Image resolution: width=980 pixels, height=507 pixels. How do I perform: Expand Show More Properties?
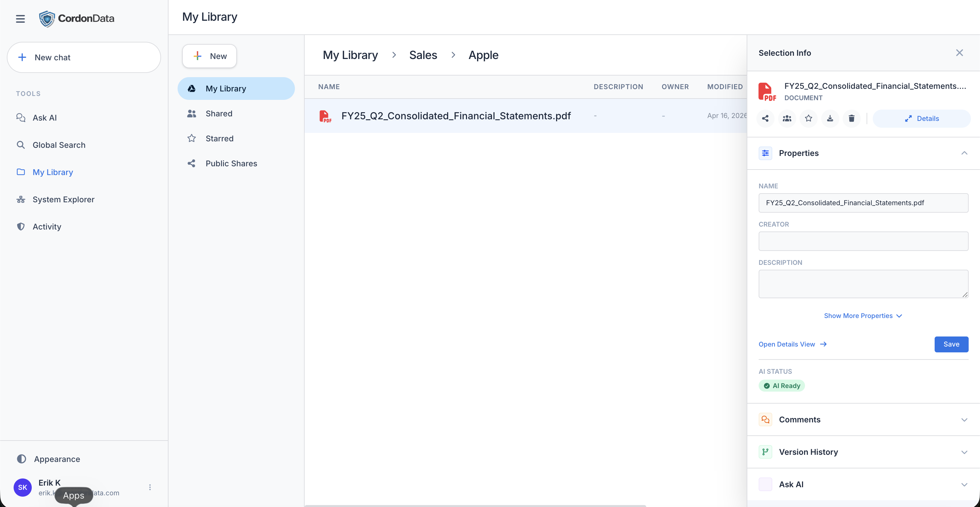point(862,315)
